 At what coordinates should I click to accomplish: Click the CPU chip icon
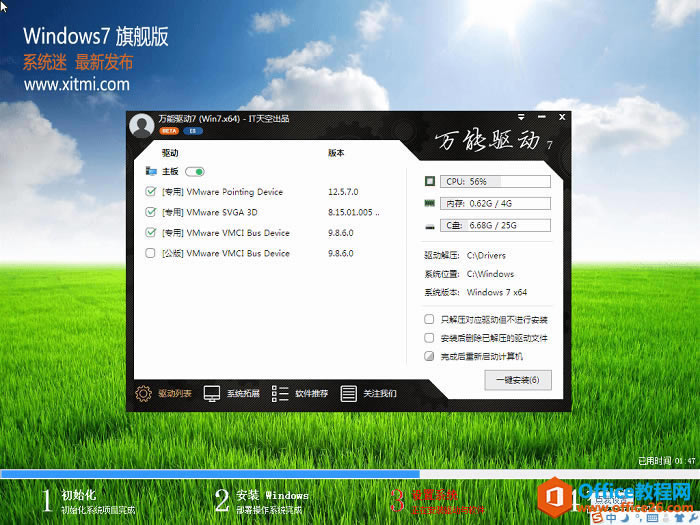coord(429,181)
